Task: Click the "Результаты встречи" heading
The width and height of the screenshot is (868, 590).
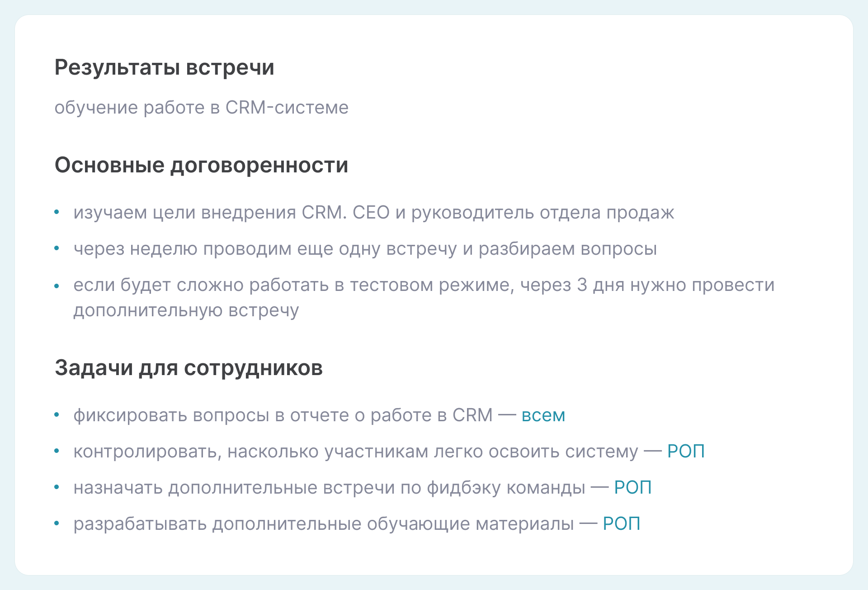Action: pos(164,68)
